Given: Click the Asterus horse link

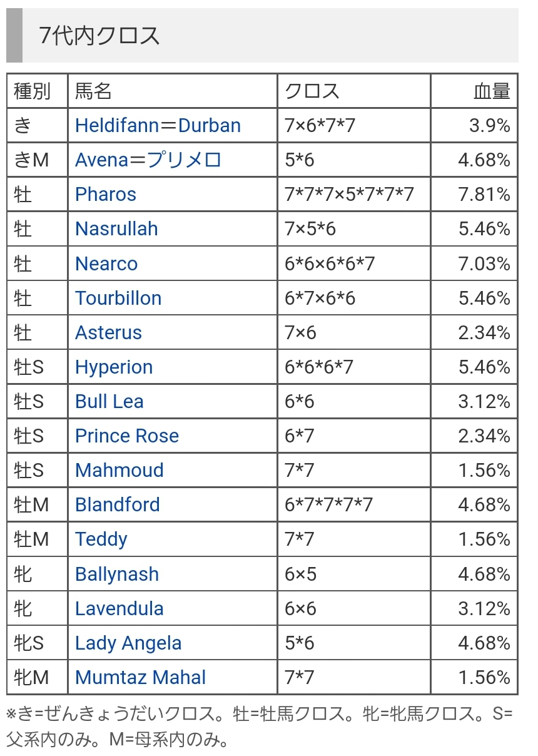Looking at the screenshot, I should click(108, 332).
